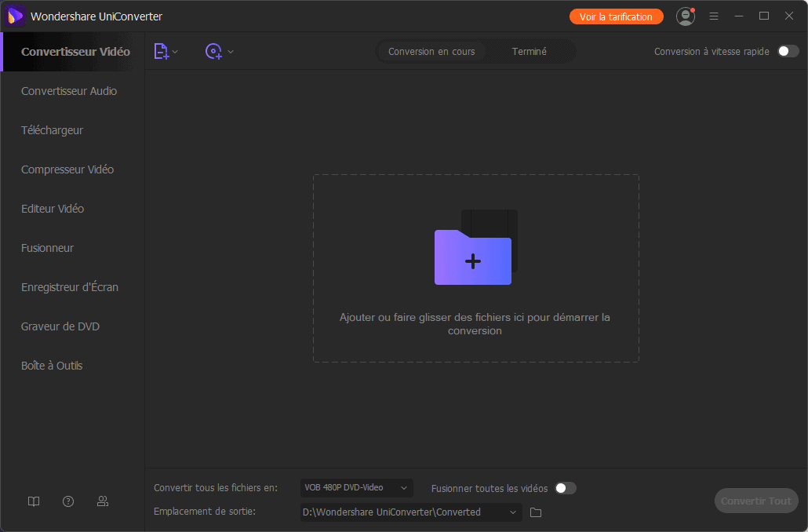Click the 'Ajouter ou faire glisser des fichiers' text

(475, 324)
